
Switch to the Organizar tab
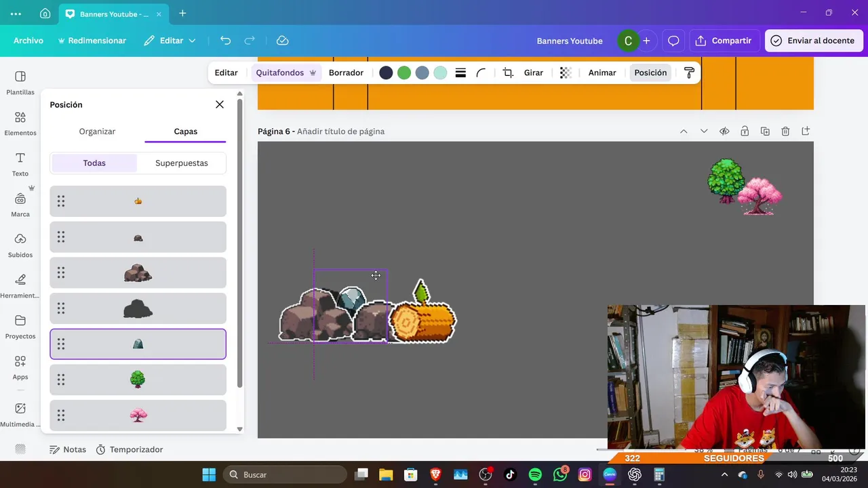(97, 131)
